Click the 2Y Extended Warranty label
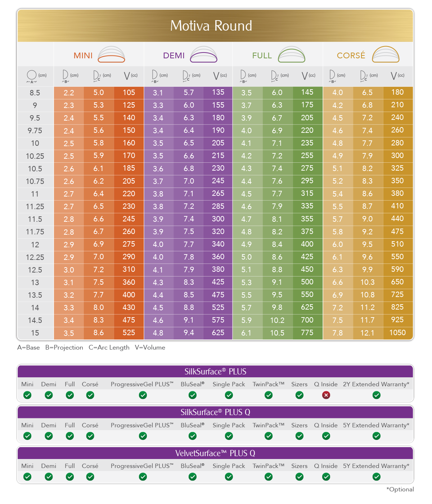The image size is (432, 504). (x=376, y=384)
